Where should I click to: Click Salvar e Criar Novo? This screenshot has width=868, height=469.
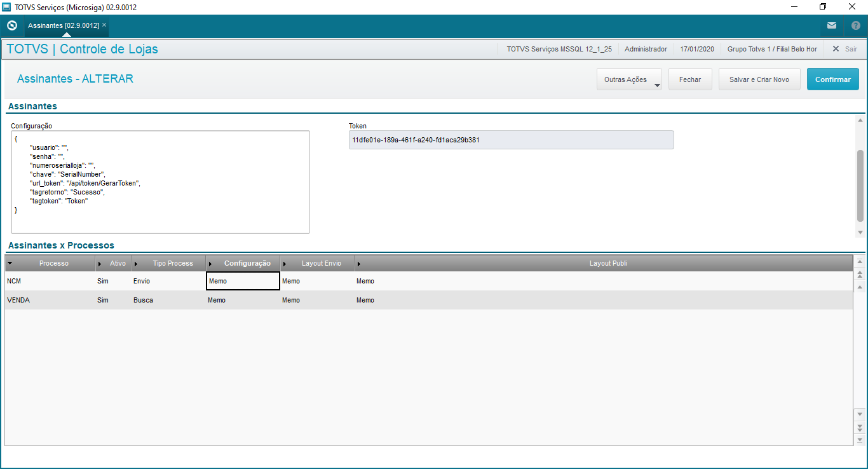pyautogui.click(x=759, y=79)
